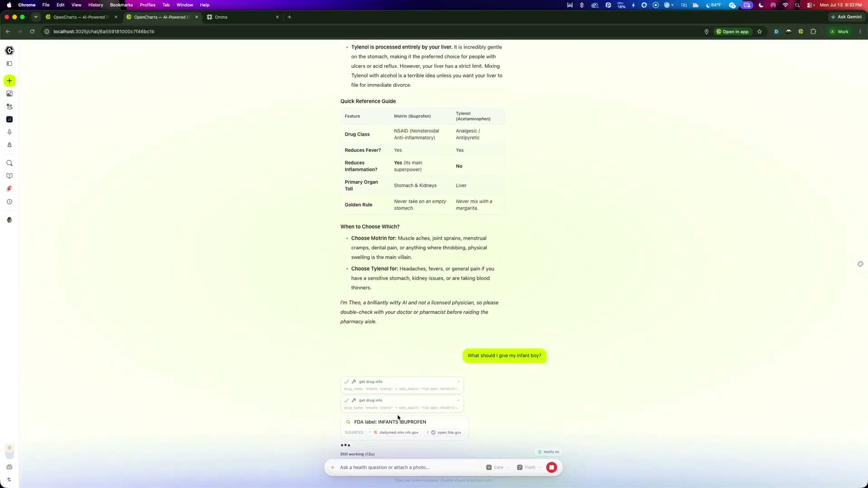Open the Edit menu

click(x=60, y=5)
